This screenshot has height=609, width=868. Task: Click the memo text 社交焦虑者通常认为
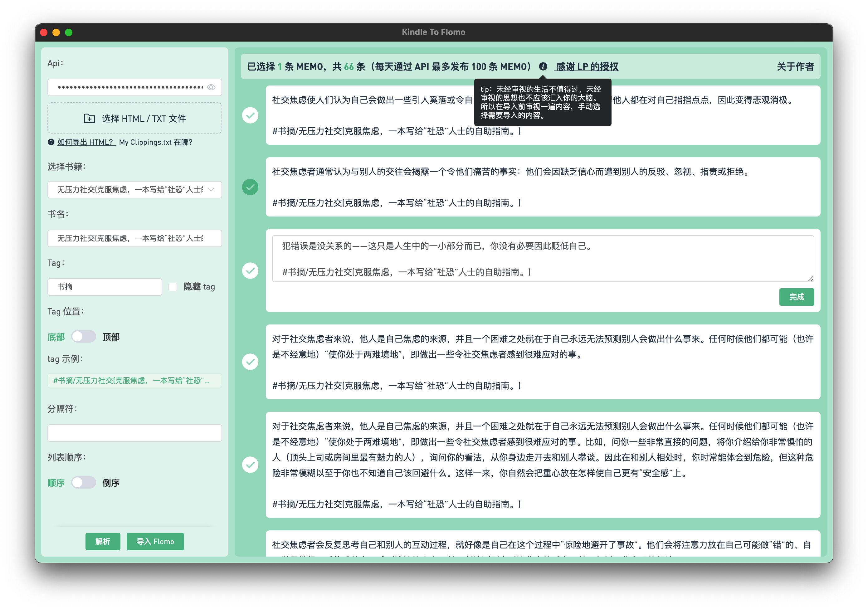point(510,172)
